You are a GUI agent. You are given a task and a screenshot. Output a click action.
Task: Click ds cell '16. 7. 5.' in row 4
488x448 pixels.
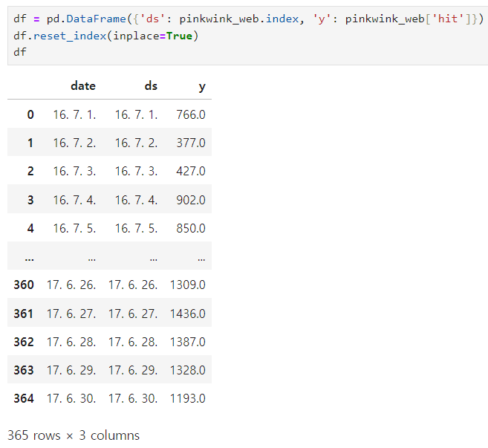[x=137, y=228]
